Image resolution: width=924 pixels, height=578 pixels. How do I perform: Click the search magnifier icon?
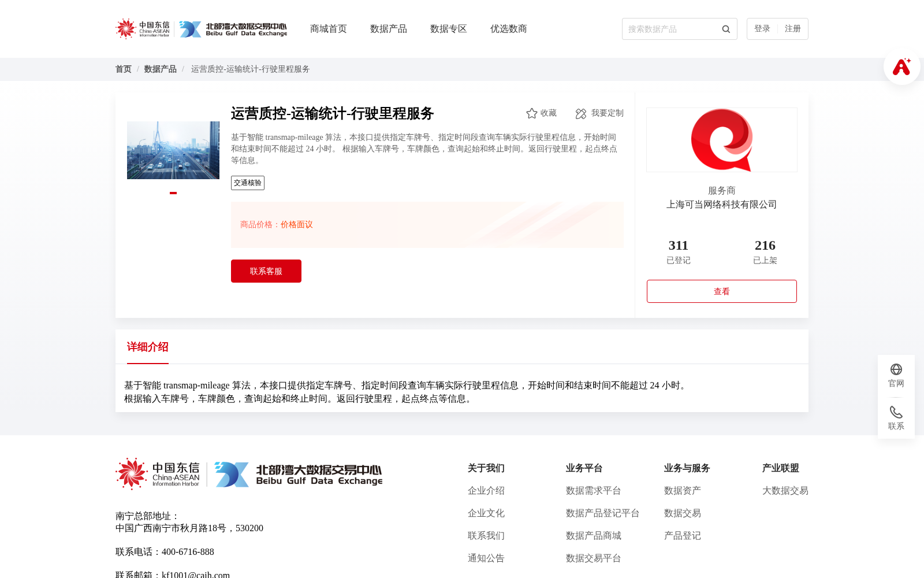726,29
